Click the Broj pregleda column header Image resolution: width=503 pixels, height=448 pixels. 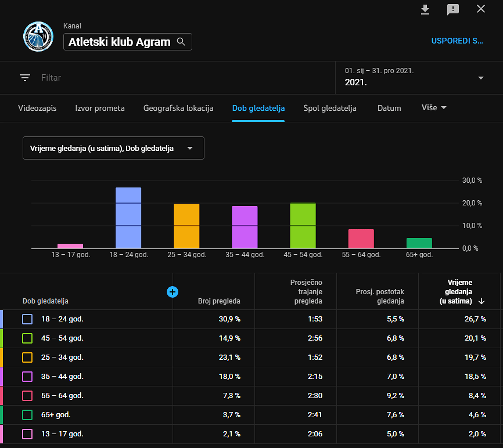[x=219, y=301]
